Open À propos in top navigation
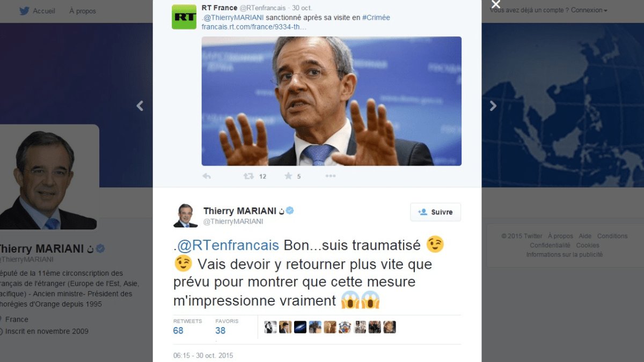 [x=83, y=11]
